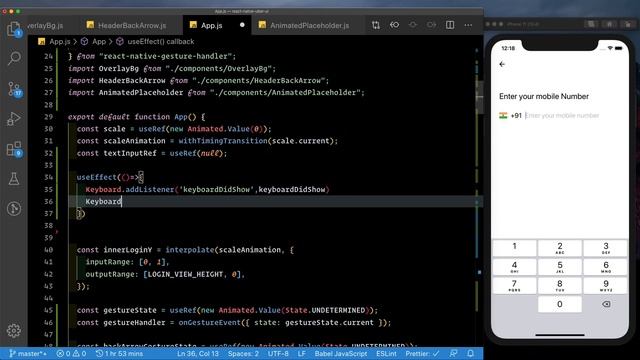The width and height of the screenshot is (640, 360).
Task: Click Prettier status bar item
Action: tap(422, 353)
